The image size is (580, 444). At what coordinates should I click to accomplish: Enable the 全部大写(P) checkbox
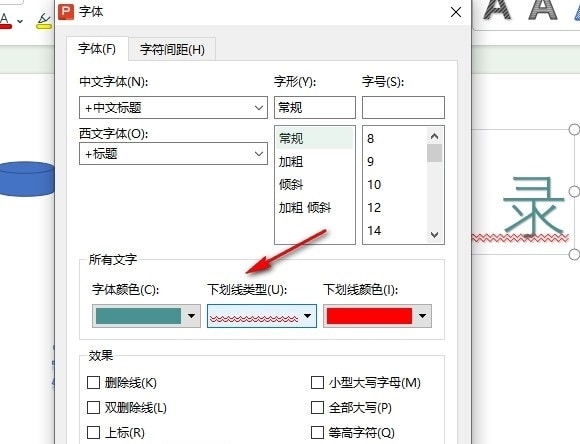click(x=317, y=407)
